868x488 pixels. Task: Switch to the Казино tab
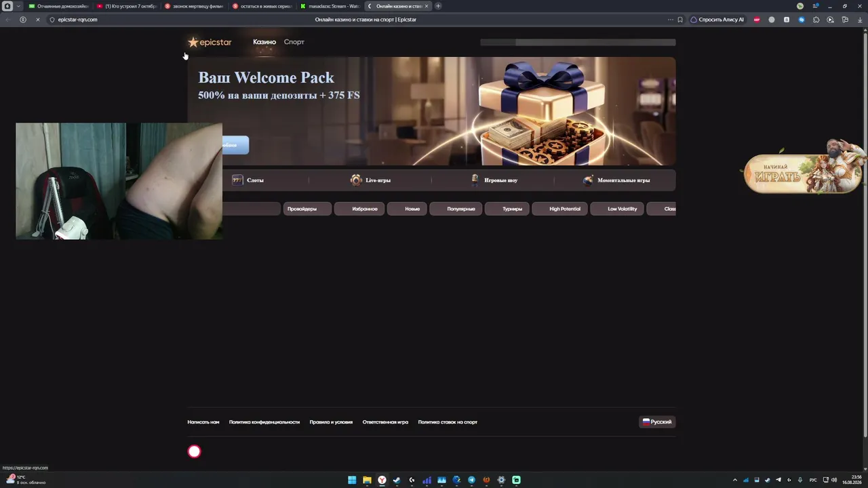tap(264, 42)
